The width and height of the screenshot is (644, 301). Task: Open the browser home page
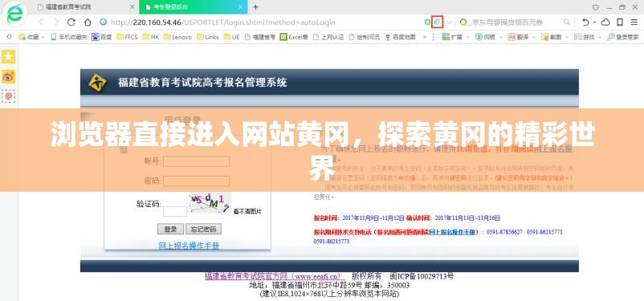(88, 22)
